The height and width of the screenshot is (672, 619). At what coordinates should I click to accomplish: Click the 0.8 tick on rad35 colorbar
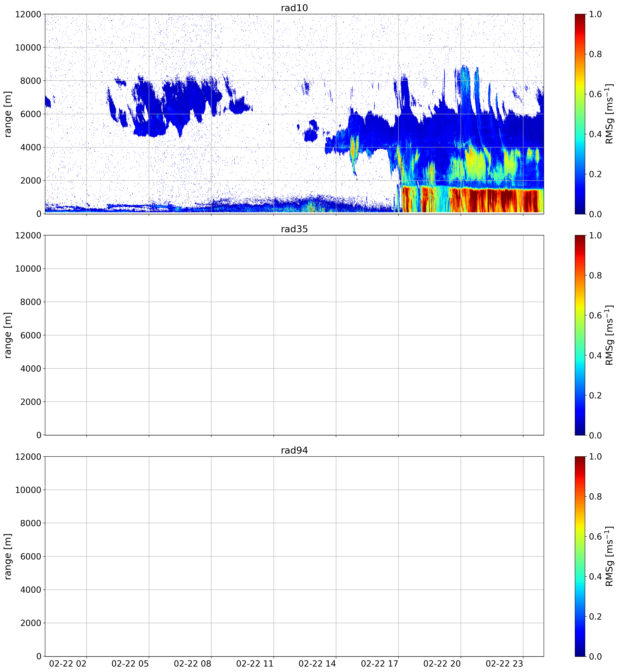(595, 276)
